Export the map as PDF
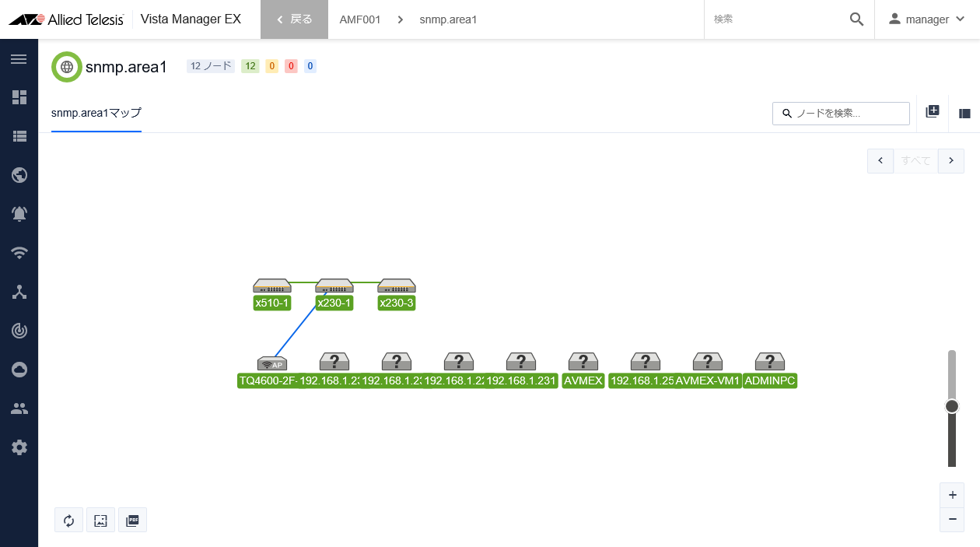This screenshot has height=547, width=980. pyautogui.click(x=132, y=520)
